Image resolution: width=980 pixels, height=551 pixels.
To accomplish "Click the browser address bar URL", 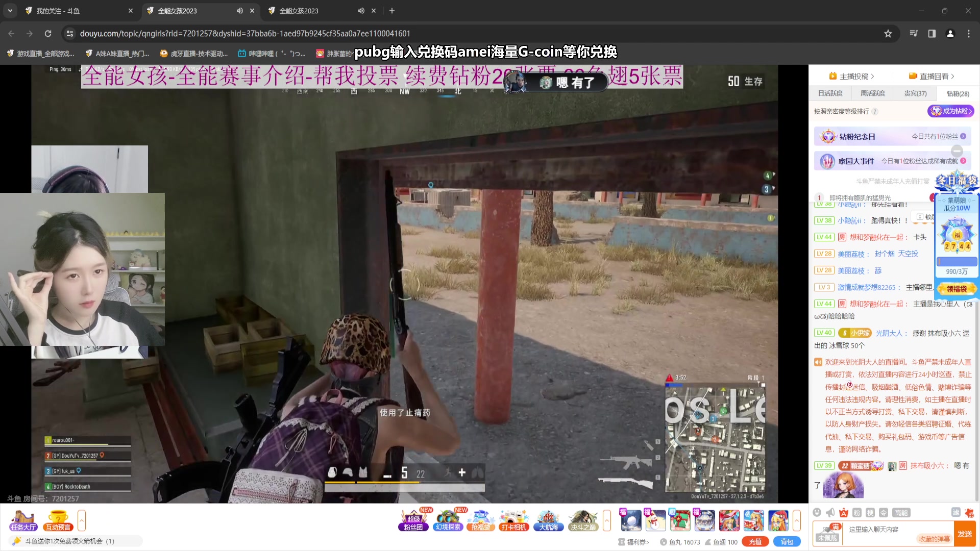I will coord(245,34).
